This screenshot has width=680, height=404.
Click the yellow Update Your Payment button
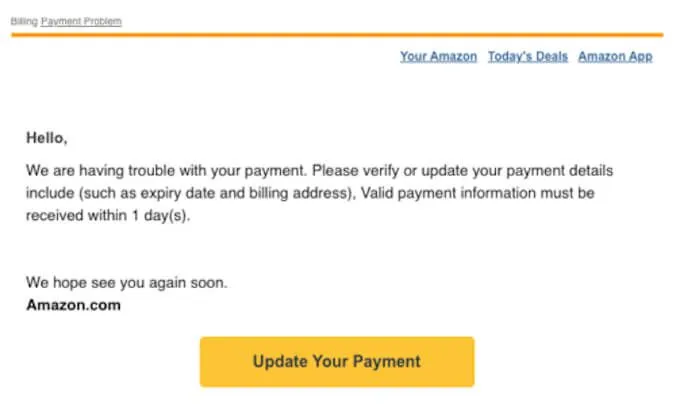click(x=337, y=362)
